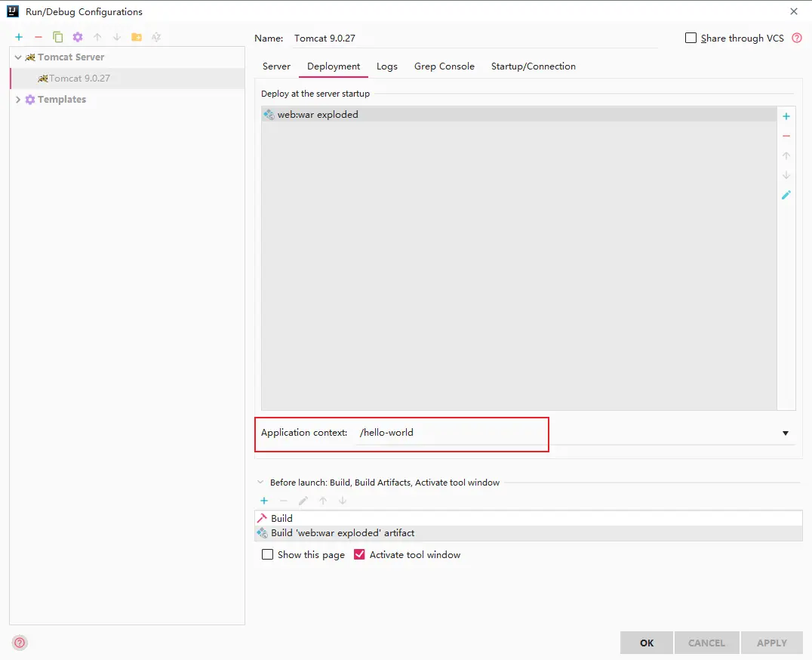This screenshot has height=660, width=812.
Task: Click IntelliJ logo in title bar
Action: pos(13,11)
